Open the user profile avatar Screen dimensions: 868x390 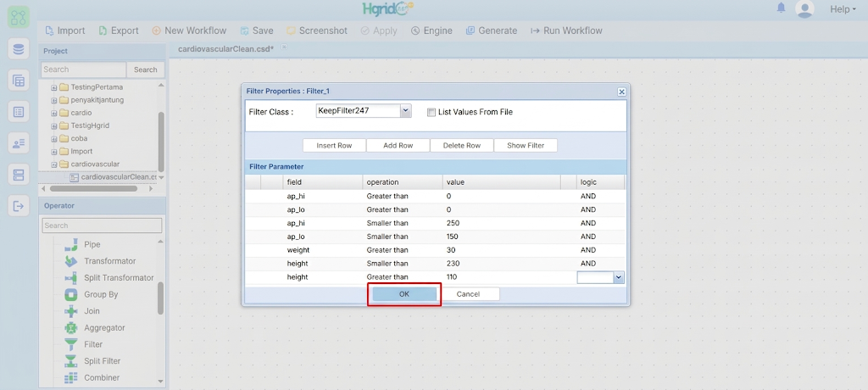(804, 8)
